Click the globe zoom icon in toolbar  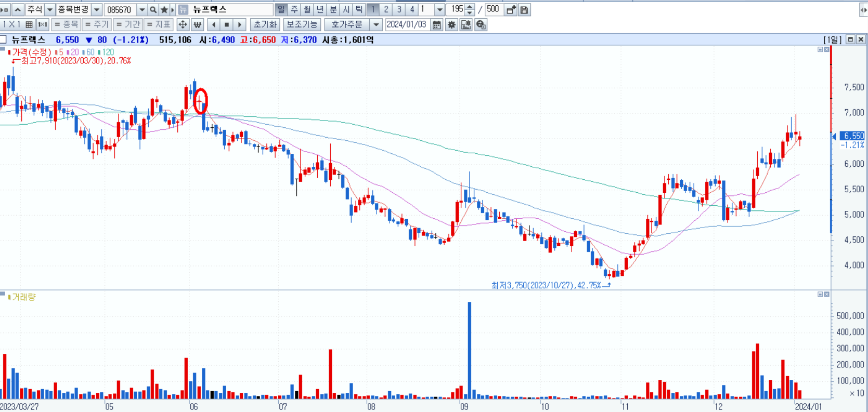[x=481, y=24]
